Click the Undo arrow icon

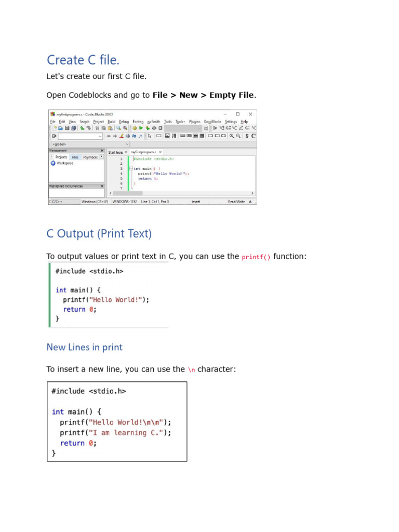(82, 128)
